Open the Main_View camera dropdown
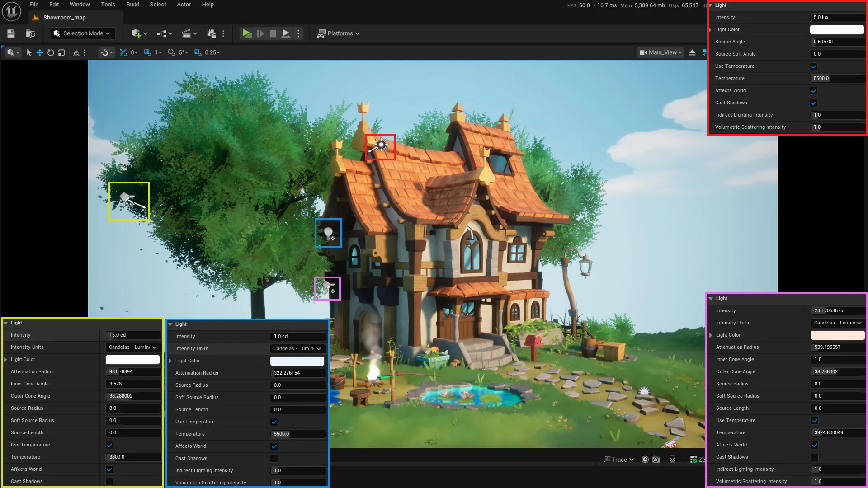868x488 pixels. click(x=660, y=52)
